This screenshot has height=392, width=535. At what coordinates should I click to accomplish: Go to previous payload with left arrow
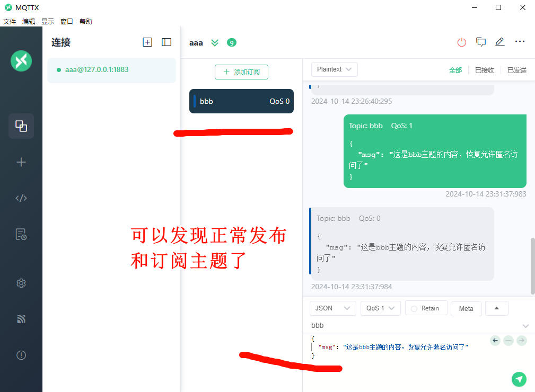pyautogui.click(x=495, y=340)
